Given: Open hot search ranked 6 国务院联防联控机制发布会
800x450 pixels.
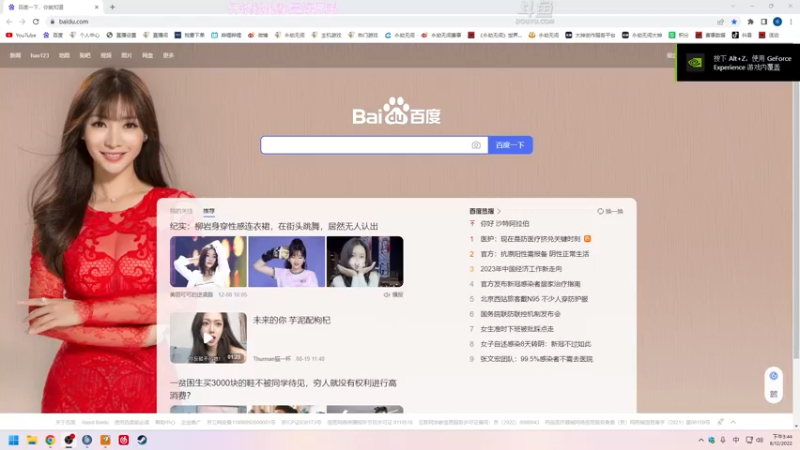Looking at the screenshot, I should [x=520, y=314].
